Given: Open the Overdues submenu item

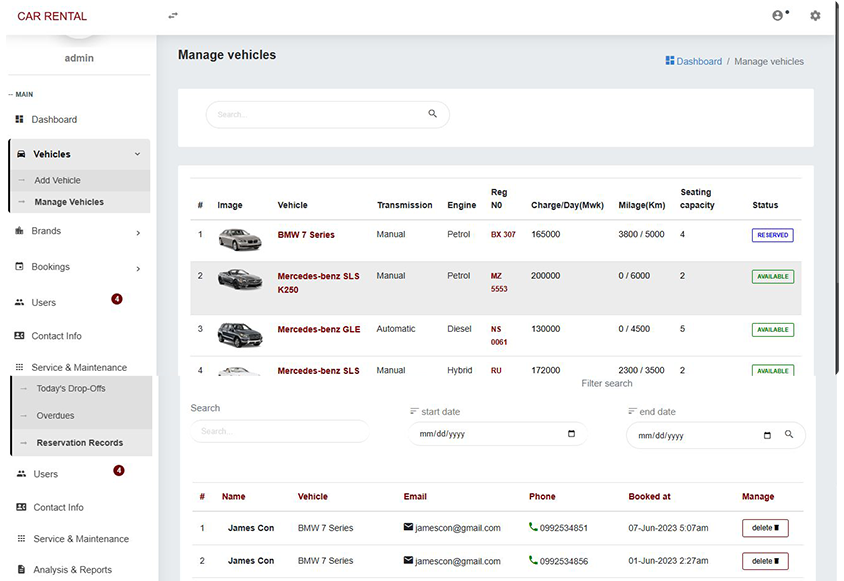Looking at the screenshot, I should pyautogui.click(x=81, y=415).
